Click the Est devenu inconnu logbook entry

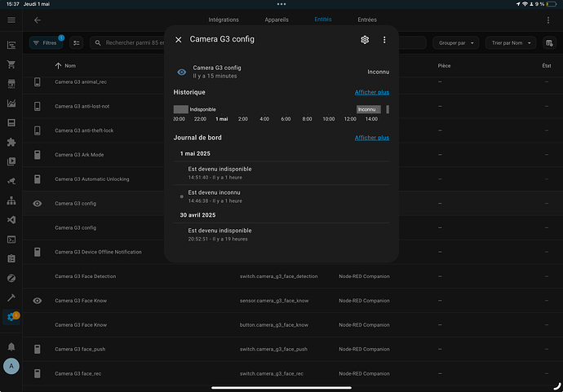[x=281, y=196]
